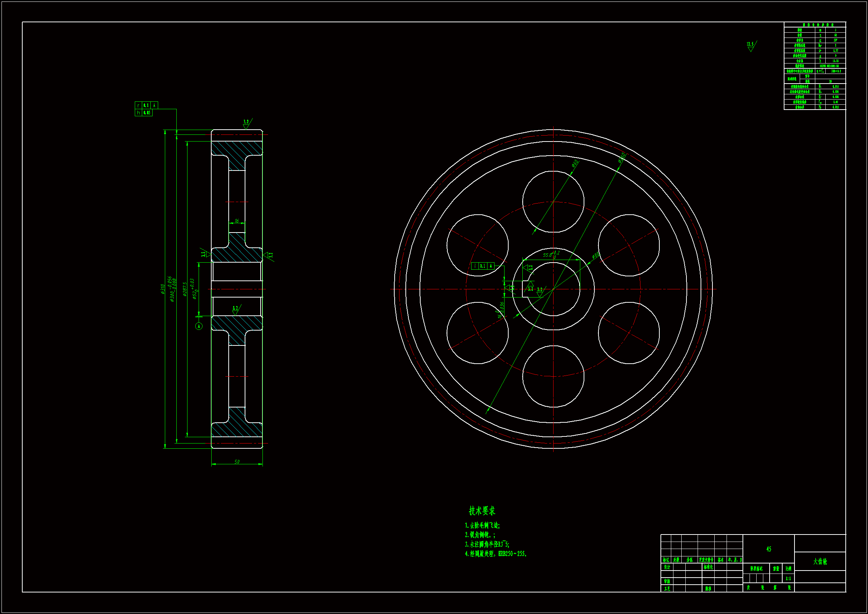The height and width of the screenshot is (614, 868).
Task: Select the material cell showing 45
Action: click(769, 549)
